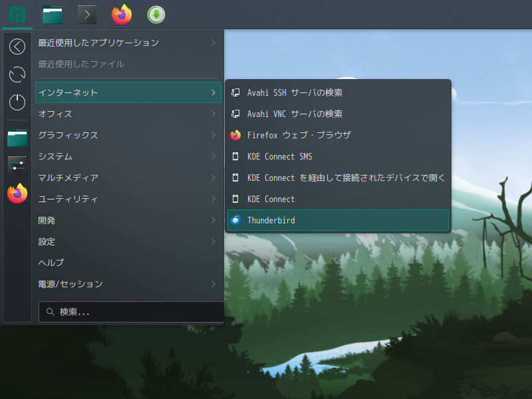Launch Thunderbird from Internet submenu

(338, 220)
